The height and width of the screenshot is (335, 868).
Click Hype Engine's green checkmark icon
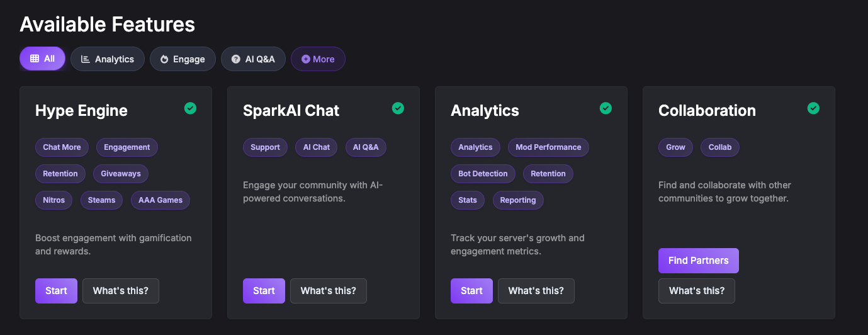point(190,108)
